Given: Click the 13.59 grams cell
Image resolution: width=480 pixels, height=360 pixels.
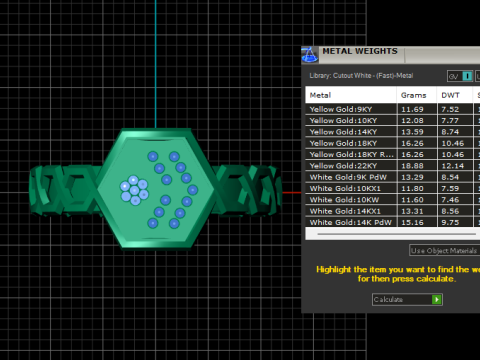Looking at the screenshot, I should (417, 132).
